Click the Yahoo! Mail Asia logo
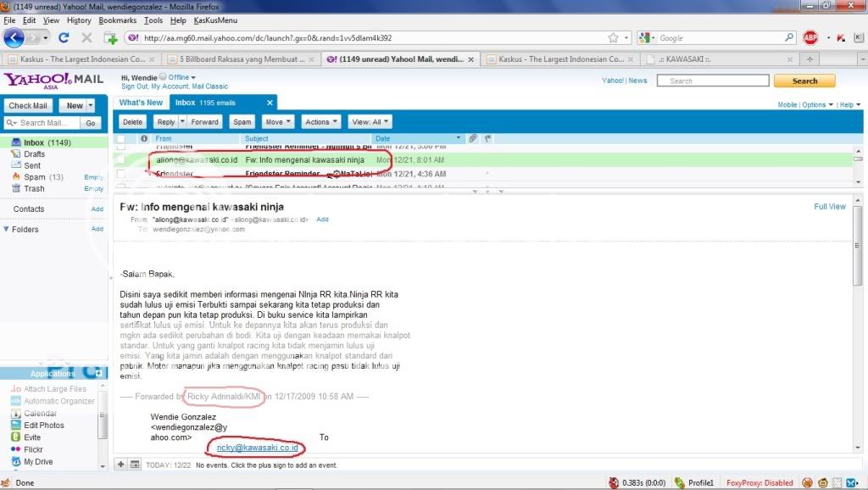 click(x=53, y=81)
